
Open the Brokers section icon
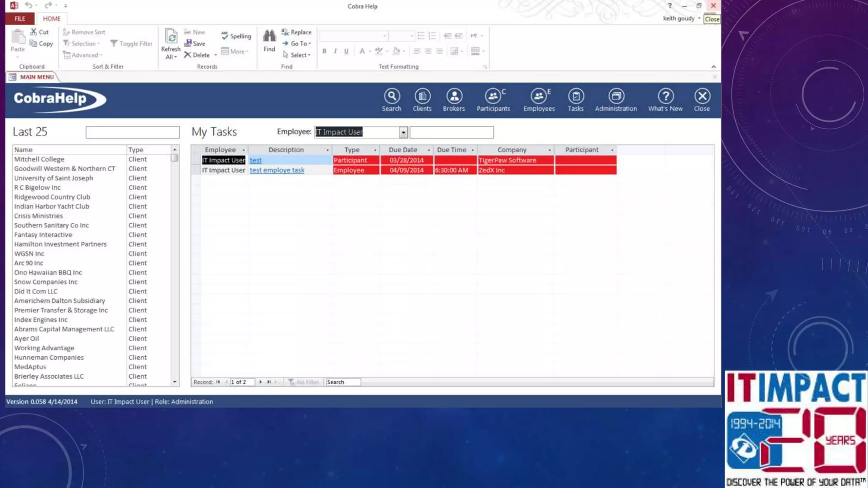454,100
